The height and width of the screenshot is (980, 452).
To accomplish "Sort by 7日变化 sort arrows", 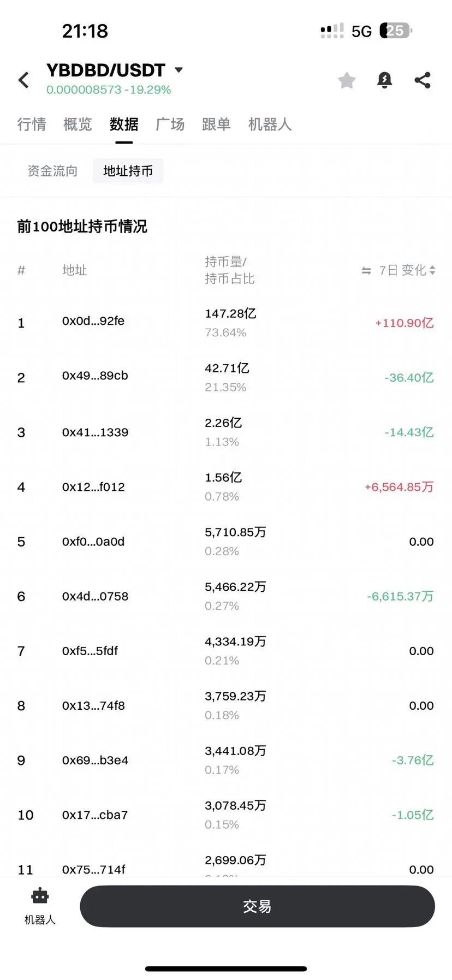I will 432,270.
